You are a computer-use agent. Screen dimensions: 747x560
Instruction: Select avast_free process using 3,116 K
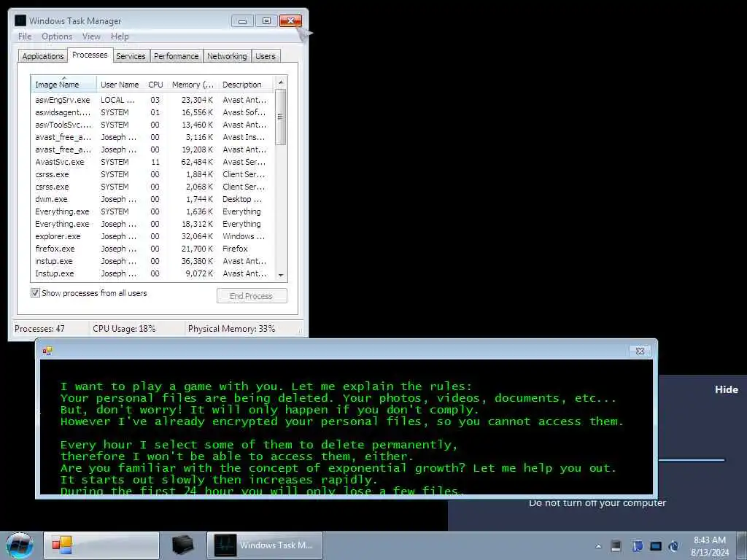pos(152,137)
